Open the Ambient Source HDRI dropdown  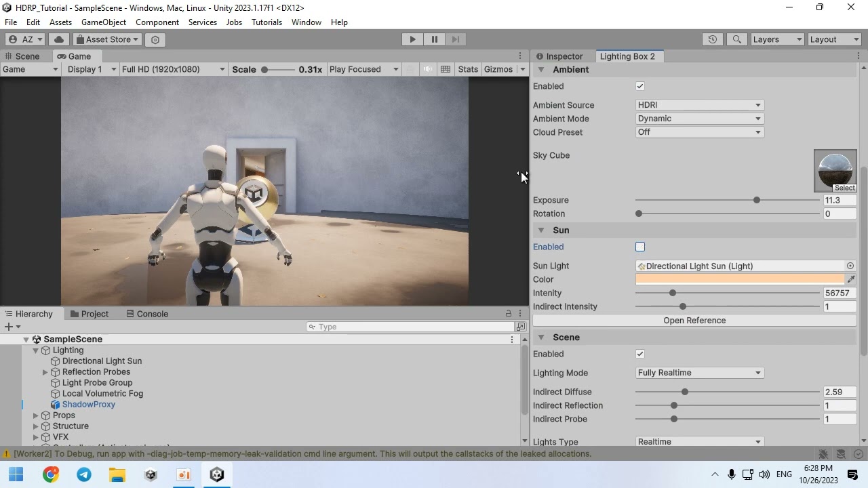[700, 105]
